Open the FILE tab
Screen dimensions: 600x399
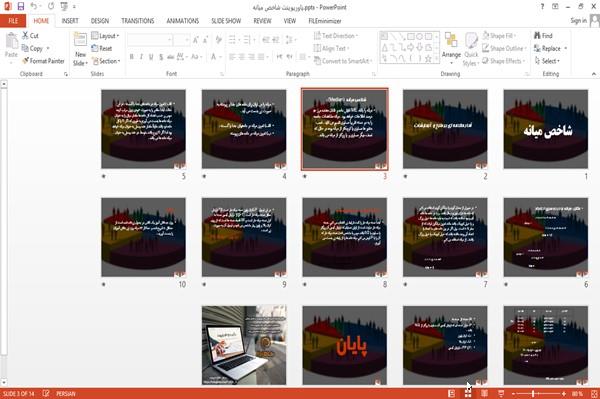13,21
